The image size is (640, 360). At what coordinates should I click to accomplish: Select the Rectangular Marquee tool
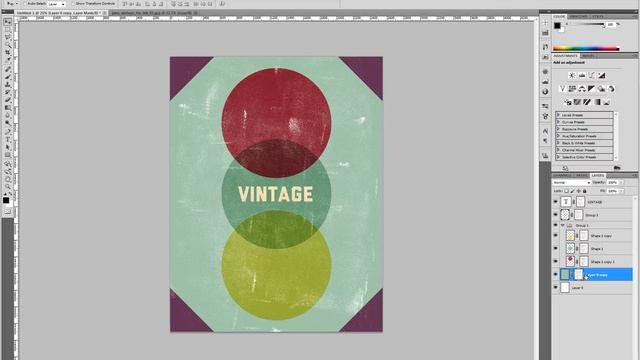[x=7, y=29]
